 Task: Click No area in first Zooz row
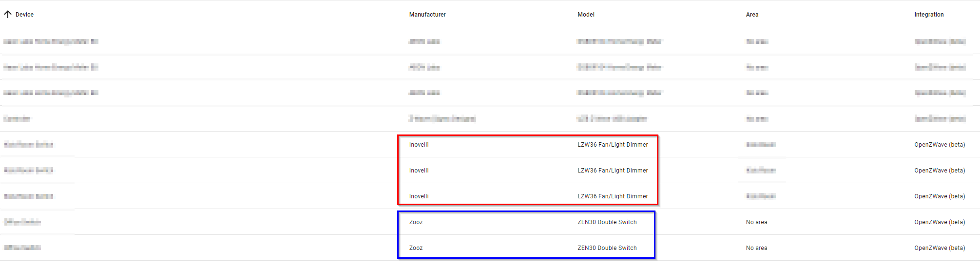pyautogui.click(x=756, y=222)
